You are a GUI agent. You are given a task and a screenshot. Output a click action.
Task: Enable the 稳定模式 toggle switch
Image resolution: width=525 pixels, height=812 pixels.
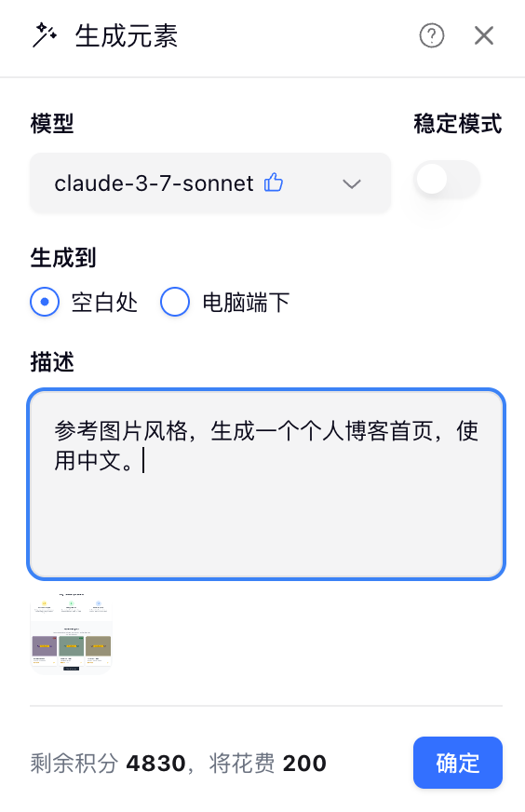click(x=447, y=179)
